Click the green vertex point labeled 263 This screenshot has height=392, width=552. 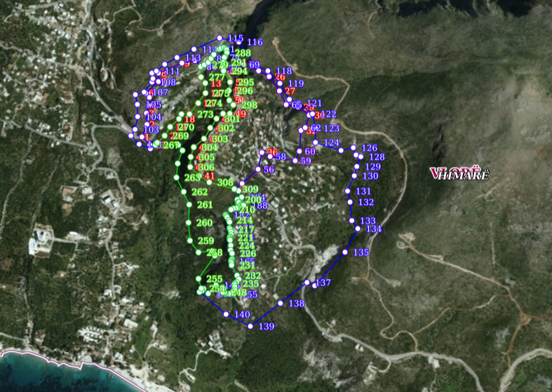177,177
